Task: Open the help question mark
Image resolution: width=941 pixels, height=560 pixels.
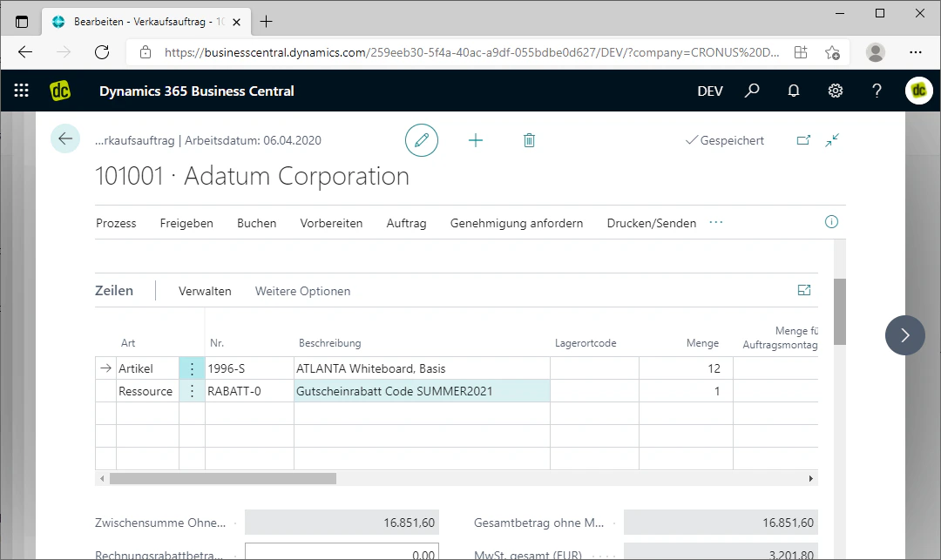Action: tap(877, 91)
